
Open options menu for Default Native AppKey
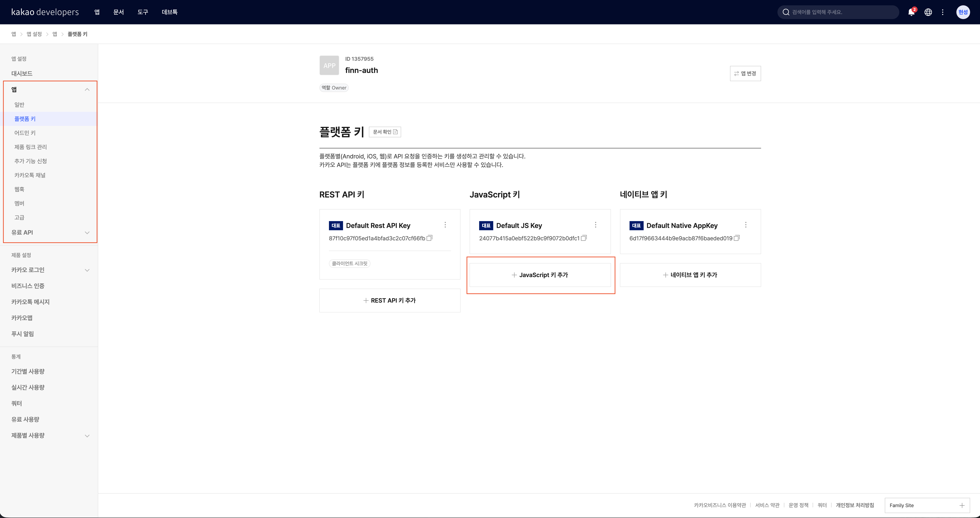click(x=746, y=225)
